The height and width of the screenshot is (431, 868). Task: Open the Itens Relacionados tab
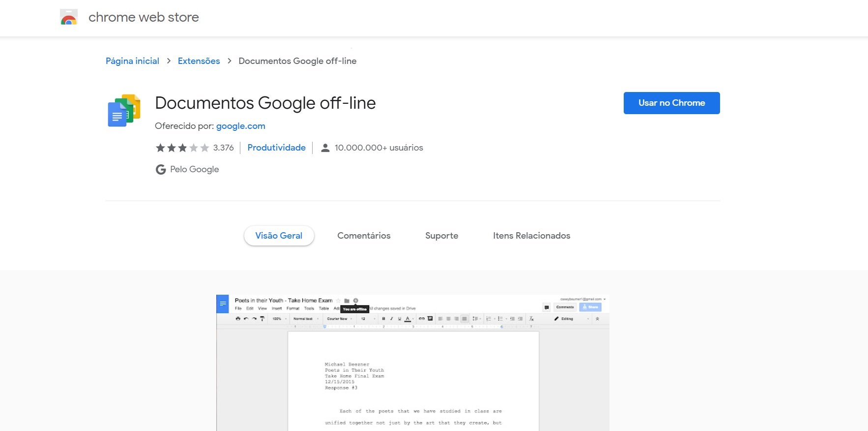531,236
